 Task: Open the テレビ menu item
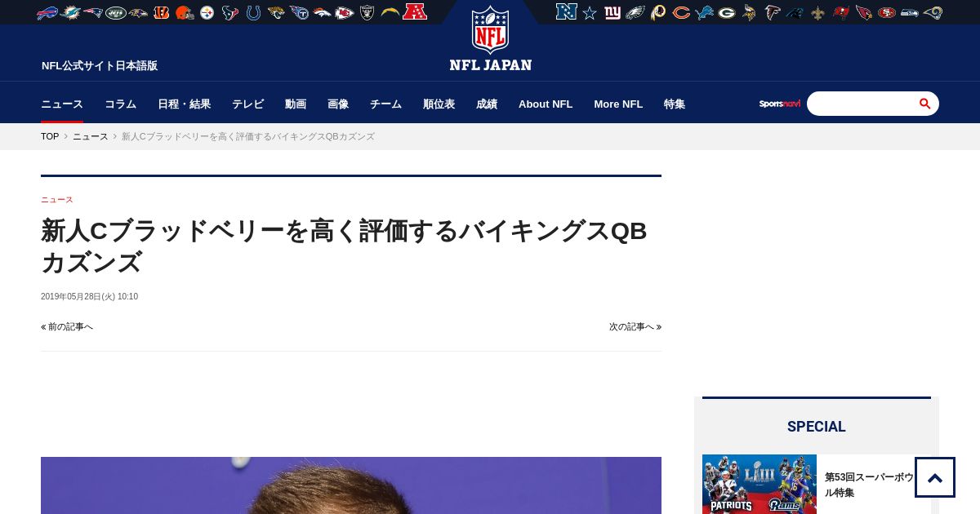click(247, 104)
